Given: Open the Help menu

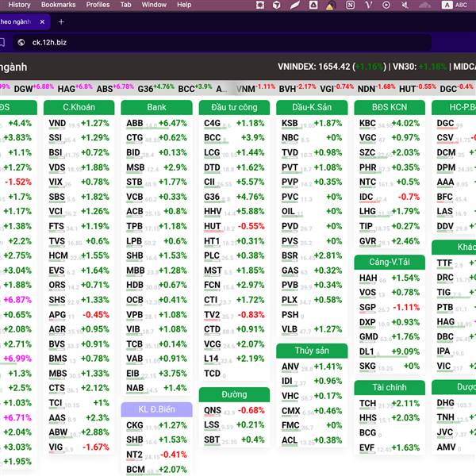Looking at the screenshot, I should click(184, 5).
